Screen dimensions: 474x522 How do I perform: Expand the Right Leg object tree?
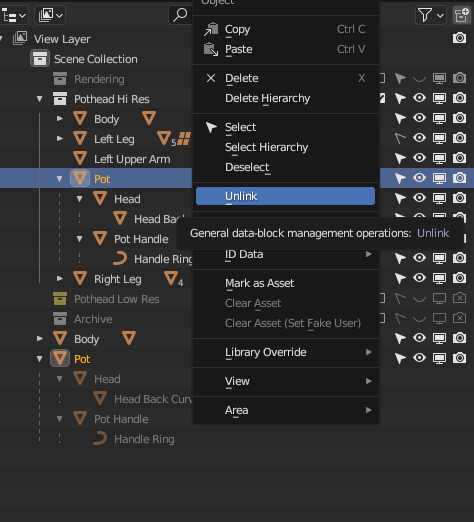[60, 278]
